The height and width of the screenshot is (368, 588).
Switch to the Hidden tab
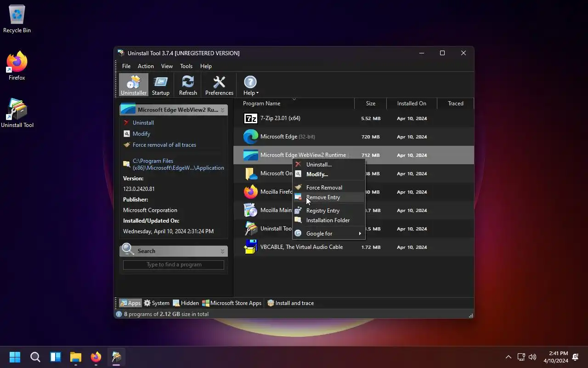(186, 303)
